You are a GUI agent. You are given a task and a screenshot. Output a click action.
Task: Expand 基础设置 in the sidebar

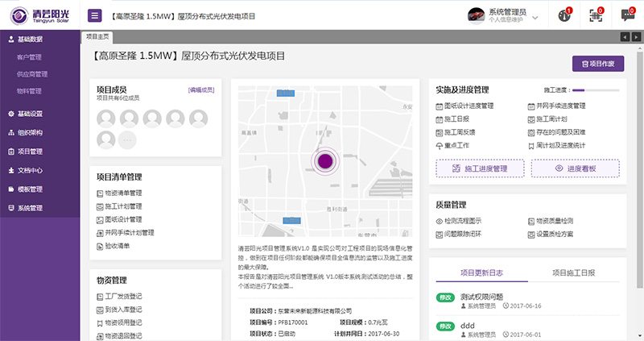click(32, 114)
